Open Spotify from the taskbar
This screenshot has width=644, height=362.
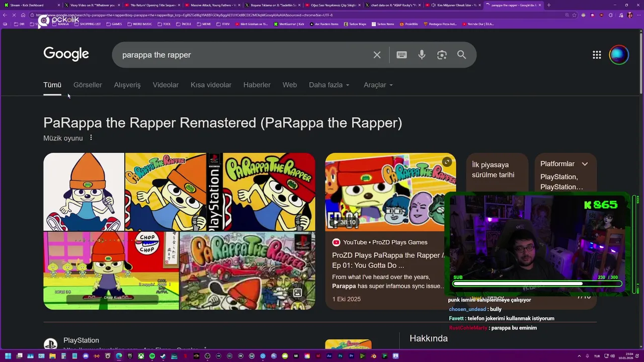tap(152, 356)
